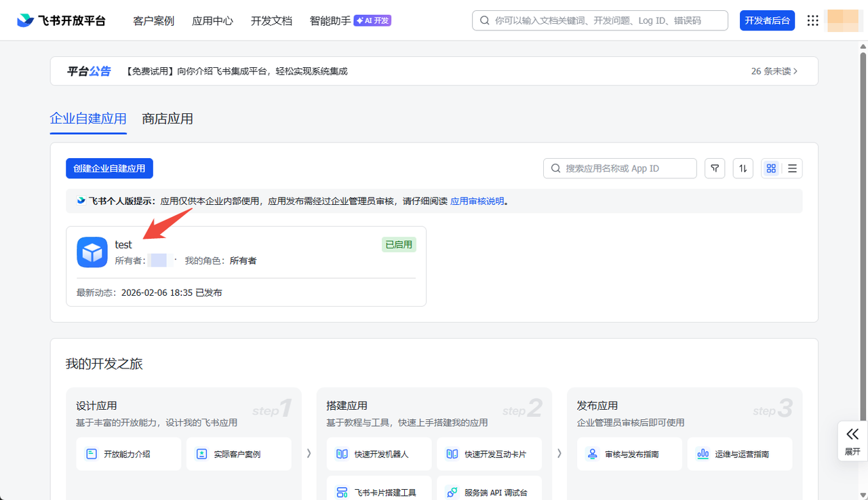Expand the 展开 side panel

click(852, 441)
